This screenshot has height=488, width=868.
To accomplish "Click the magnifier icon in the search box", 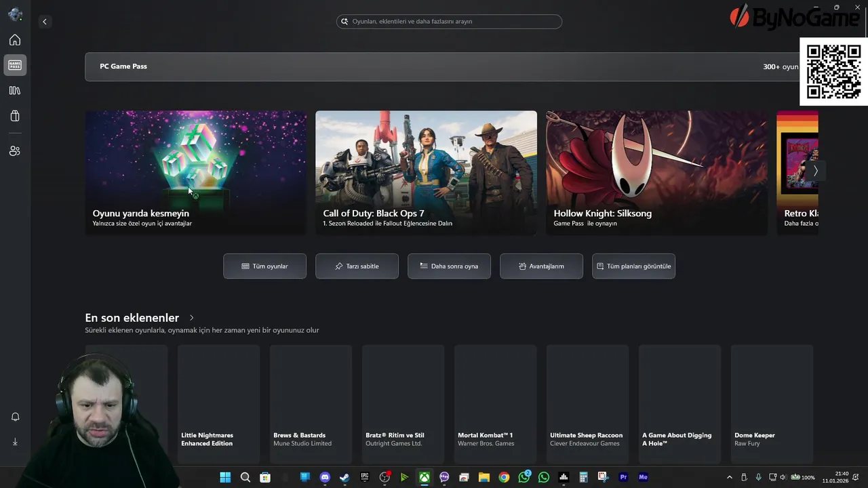I will point(344,22).
